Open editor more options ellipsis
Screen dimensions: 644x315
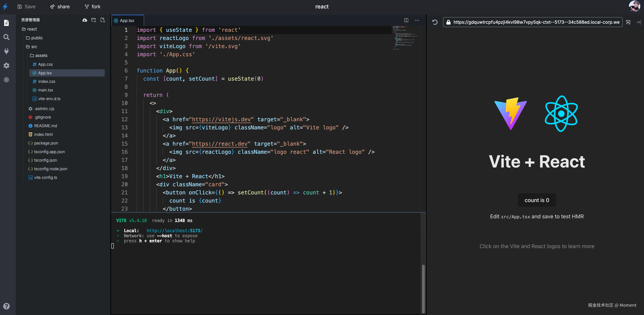tap(417, 20)
